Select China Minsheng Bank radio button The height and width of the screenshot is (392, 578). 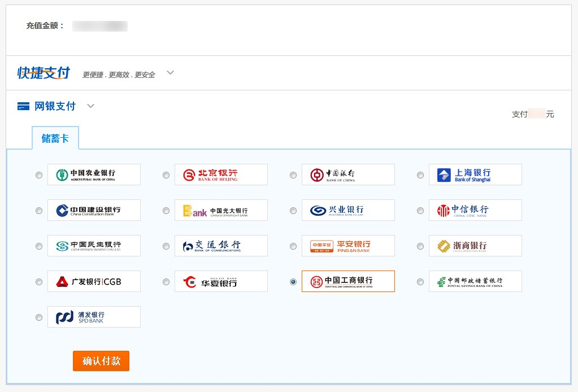pyautogui.click(x=39, y=246)
